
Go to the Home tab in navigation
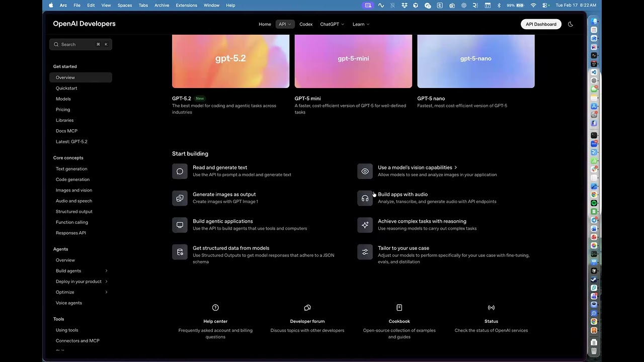tap(265, 24)
